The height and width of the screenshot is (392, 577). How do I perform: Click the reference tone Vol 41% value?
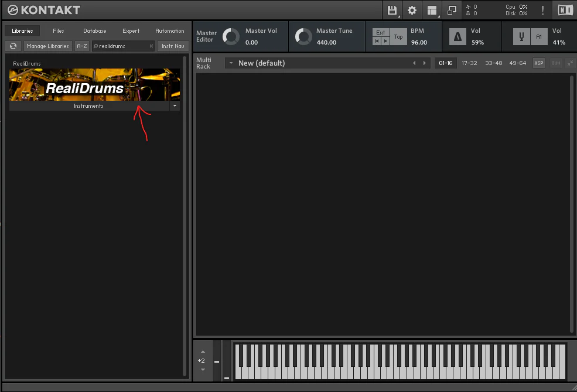(559, 42)
